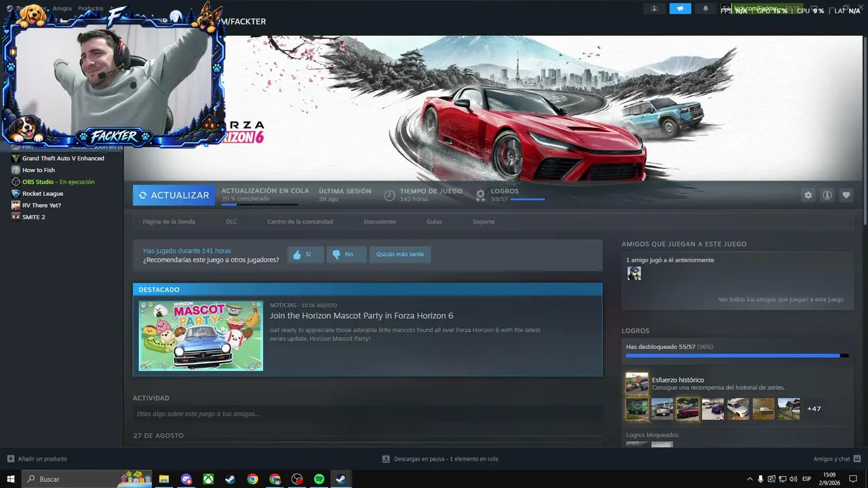
Task: Open Descargas en pausa download status
Action: pyautogui.click(x=440, y=459)
